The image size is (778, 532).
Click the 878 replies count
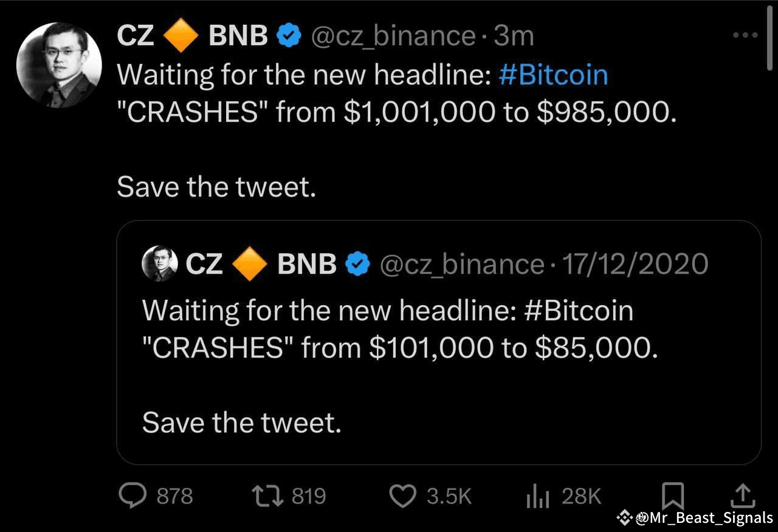[x=174, y=496]
